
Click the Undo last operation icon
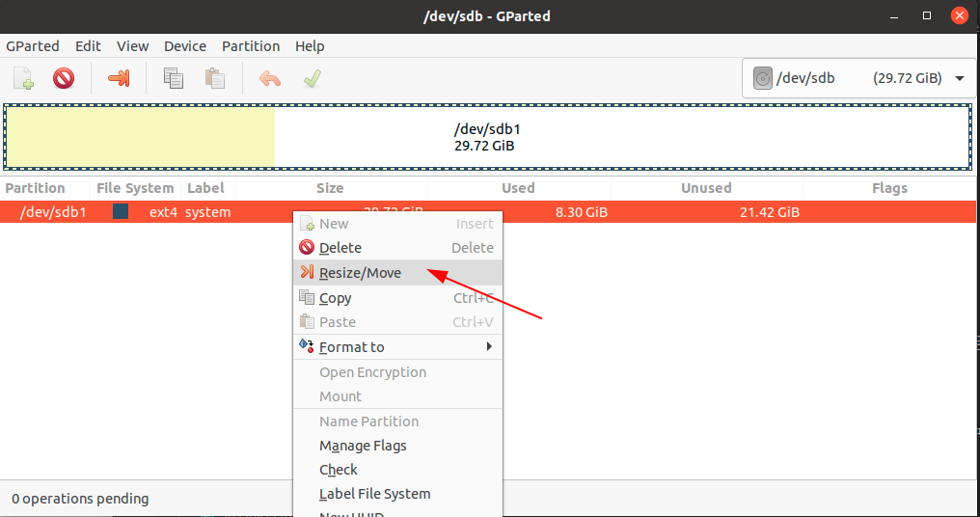coord(270,78)
